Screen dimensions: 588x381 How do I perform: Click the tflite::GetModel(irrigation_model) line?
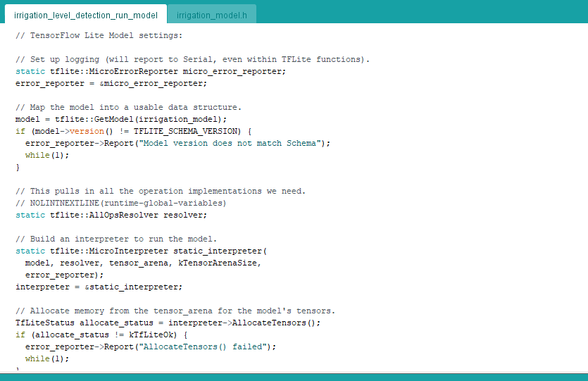click(x=121, y=119)
